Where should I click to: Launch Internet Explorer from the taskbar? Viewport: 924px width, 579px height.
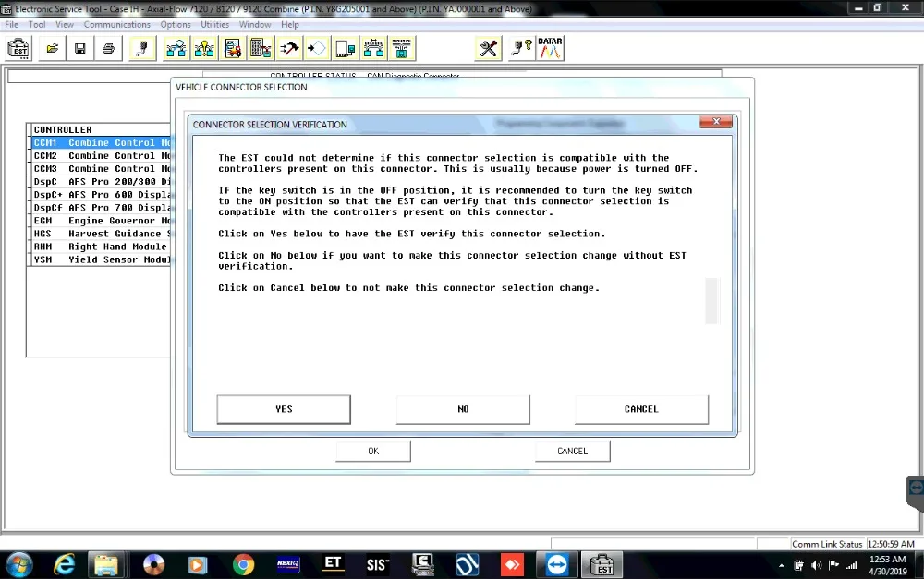pyautogui.click(x=64, y=565)
